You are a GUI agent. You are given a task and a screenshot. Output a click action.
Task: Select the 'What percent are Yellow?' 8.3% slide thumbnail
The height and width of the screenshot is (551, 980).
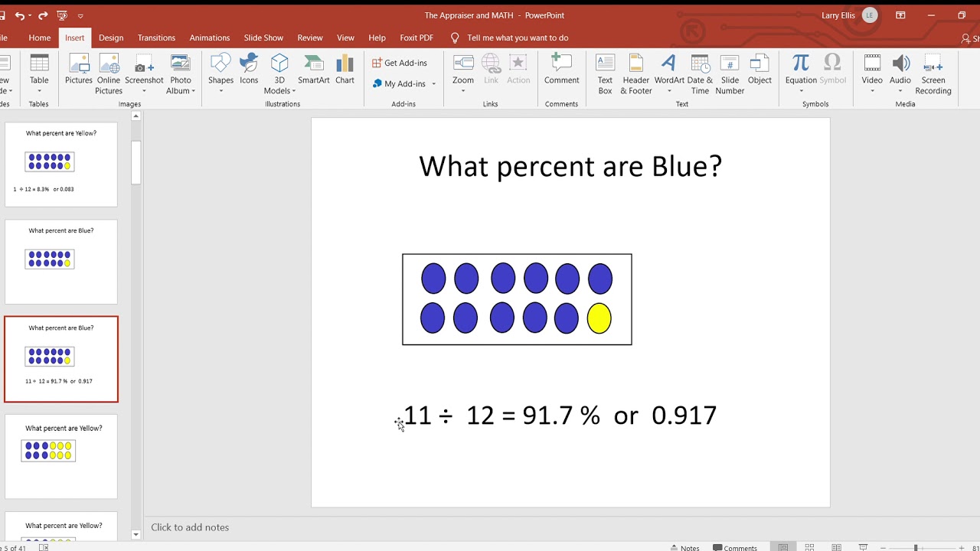(x=61, y=164)
